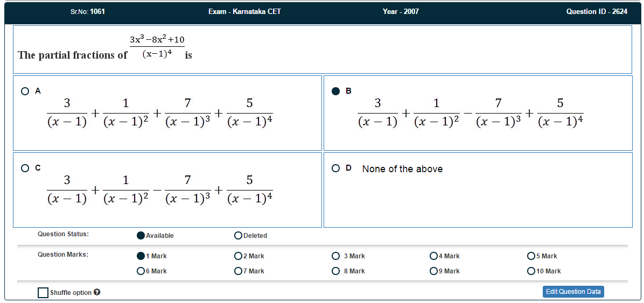
Task: Choose the 6 Mark radio button
Action: point(141,271)
